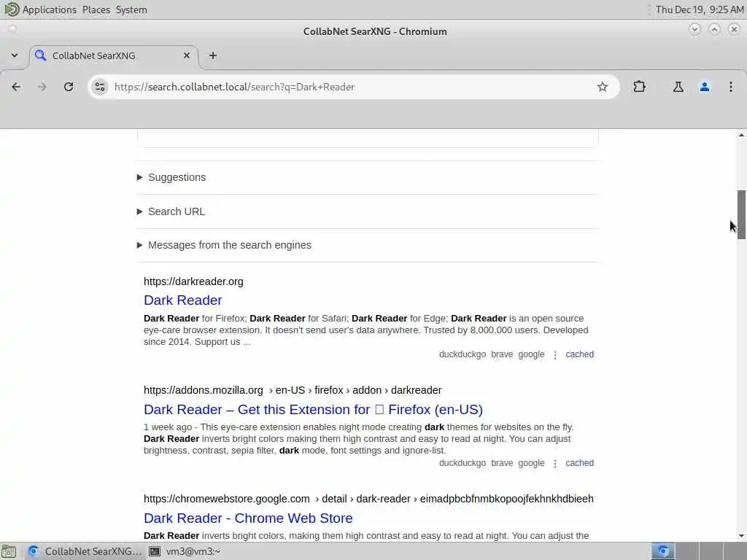Open cached link for darkreader.org result
This screenshot has height=560, width=747.
tap(579, 354)
